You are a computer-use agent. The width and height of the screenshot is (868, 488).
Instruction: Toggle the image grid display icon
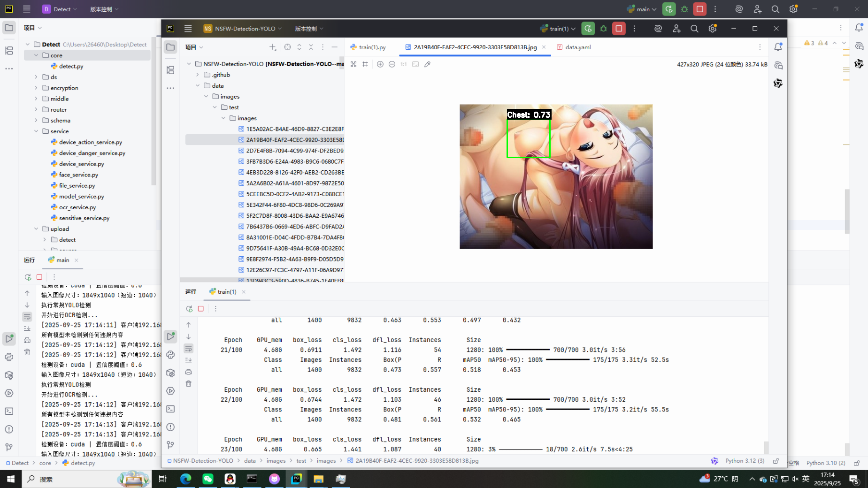[x=365, y=64]
